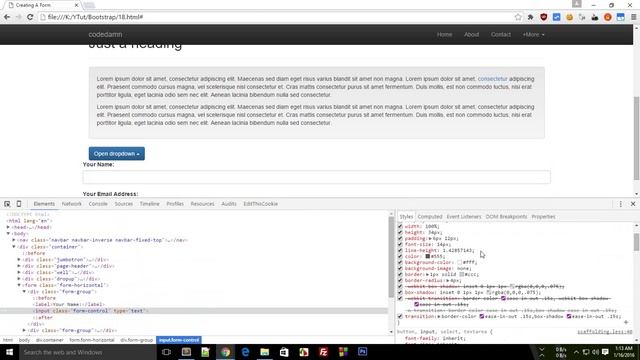
Task: Toggle DevTools device mode phone icon
Action: [x=19, y=204]
